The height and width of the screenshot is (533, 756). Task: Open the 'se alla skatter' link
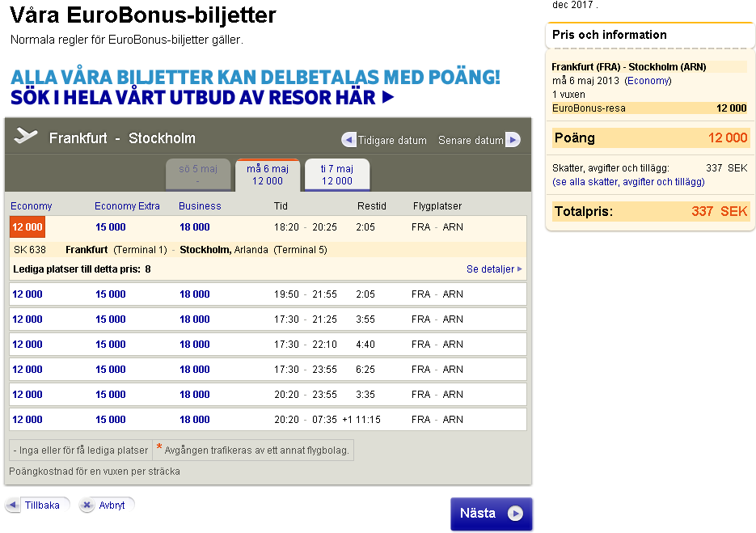point(585,182)
